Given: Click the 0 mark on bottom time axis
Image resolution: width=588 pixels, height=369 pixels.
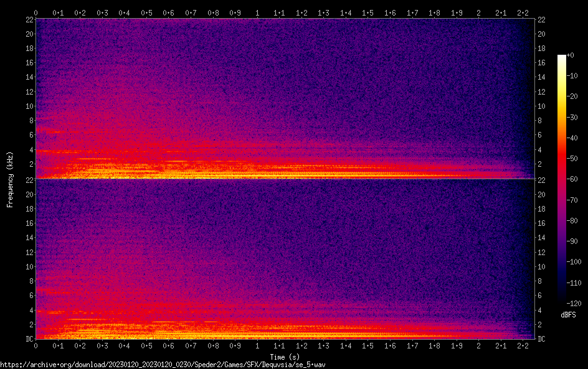Looking at the screenshot, I should pyautogui.click(x=36, y=346).
